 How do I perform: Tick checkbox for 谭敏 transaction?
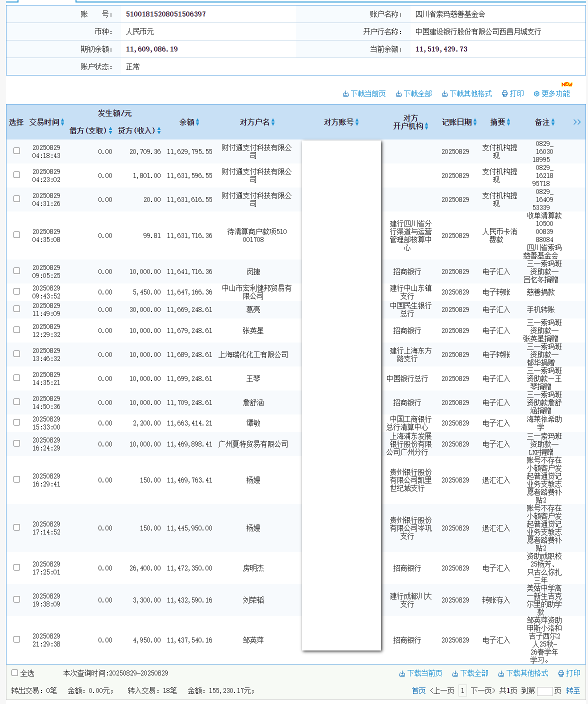coord(17,422)
